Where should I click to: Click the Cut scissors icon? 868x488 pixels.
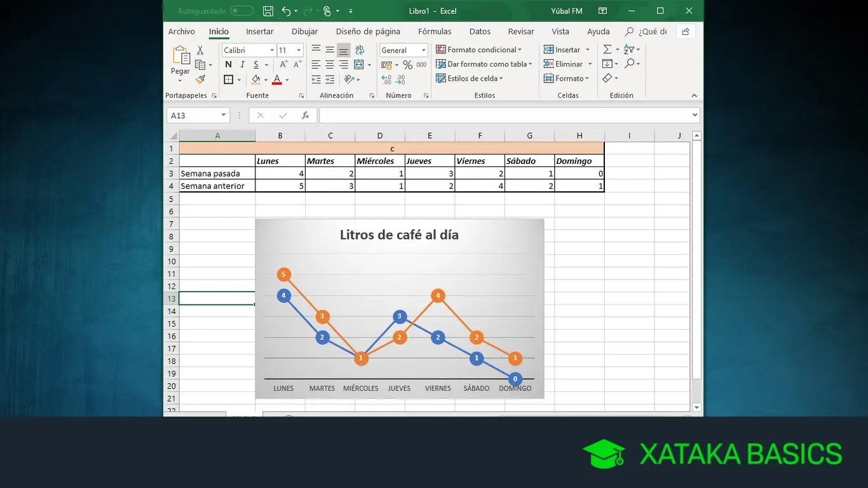pyautogui.click(x=200, y=50)
